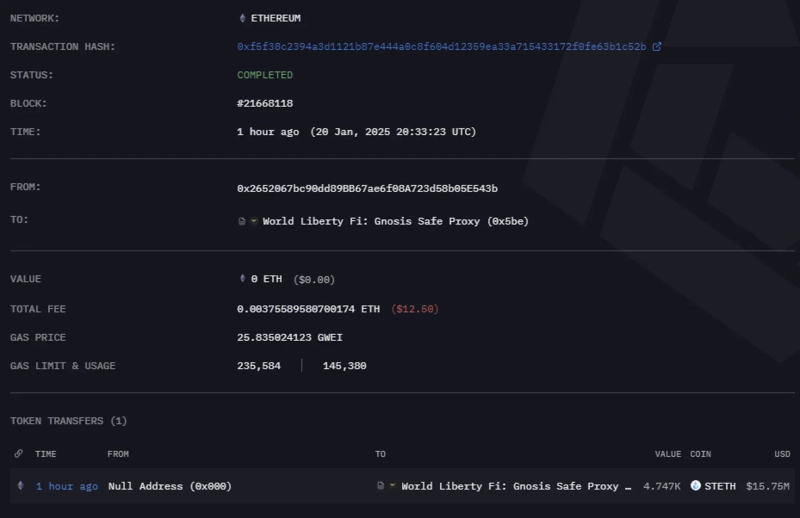
Task: Click the Ethereum icon in the token transfer row
Action: (x=20, y=486)
